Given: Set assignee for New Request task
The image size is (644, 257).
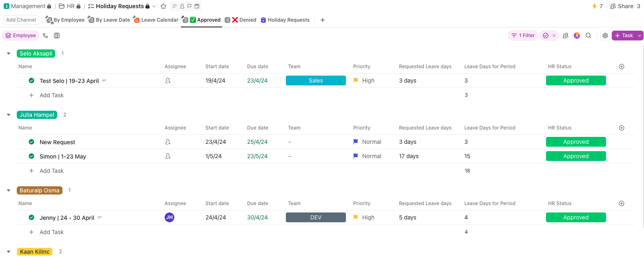Looking at the screenshot, I should tap(168, 142).
